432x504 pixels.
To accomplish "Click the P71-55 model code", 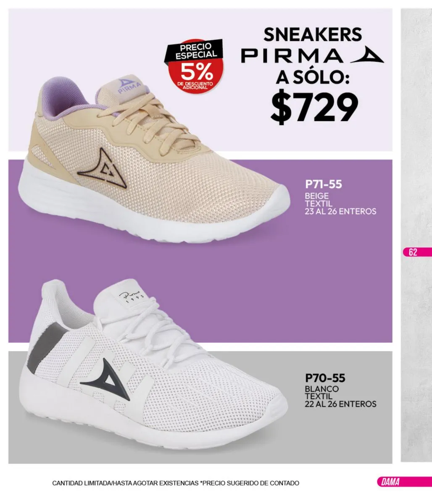I will (324, 184).
